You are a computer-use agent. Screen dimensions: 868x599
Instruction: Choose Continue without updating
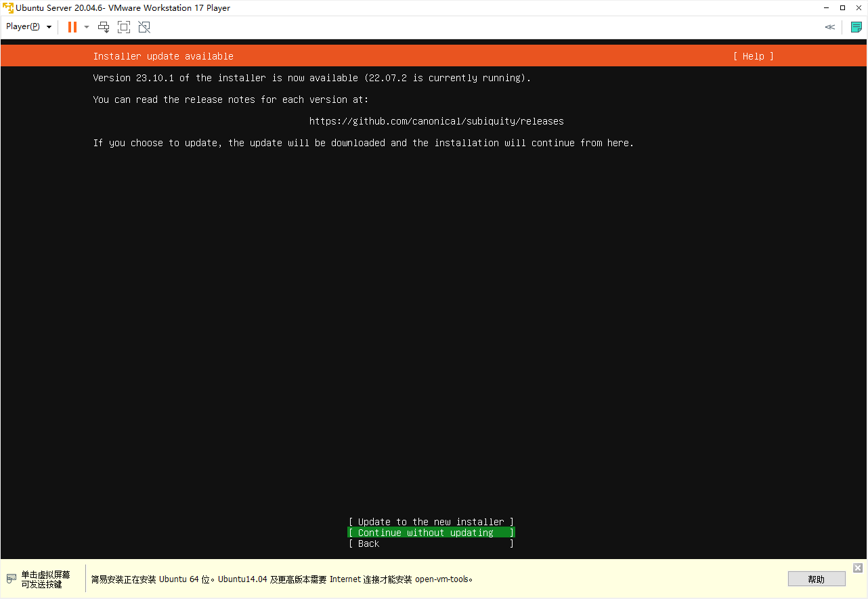coord(431,533)
